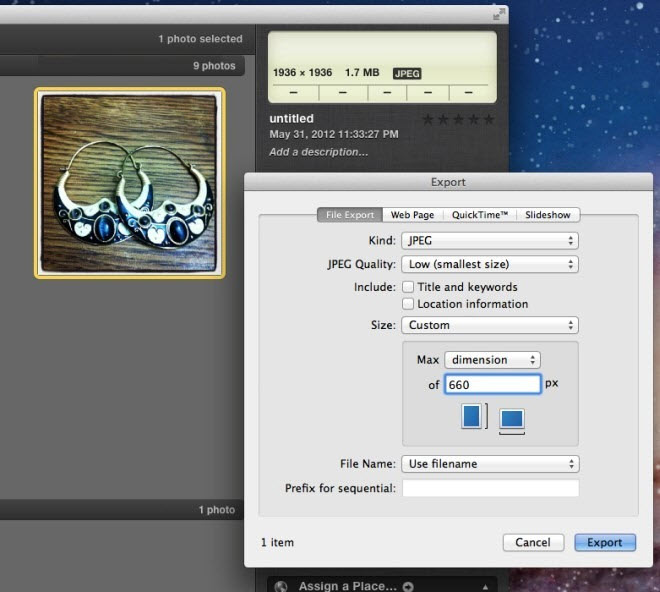Click the Cancel button
Viewport: 660px width, 592px height.
pyautogui.click(x=533, y=542)
